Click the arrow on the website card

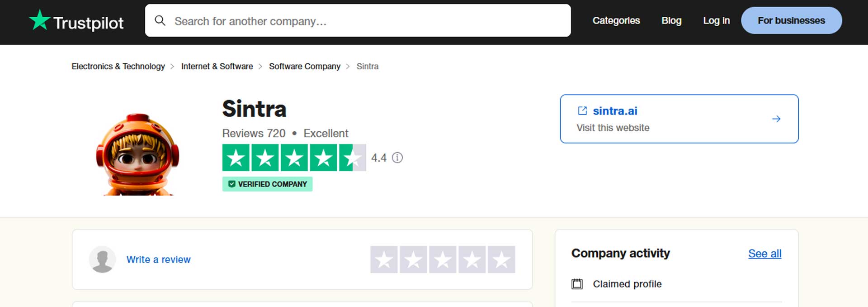click(776, 119)
